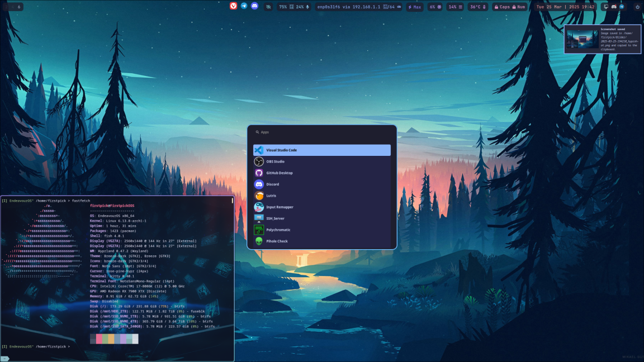Open Lutris from the launcher list
This screenshot has height=362, width=644.
pos(321,196)
